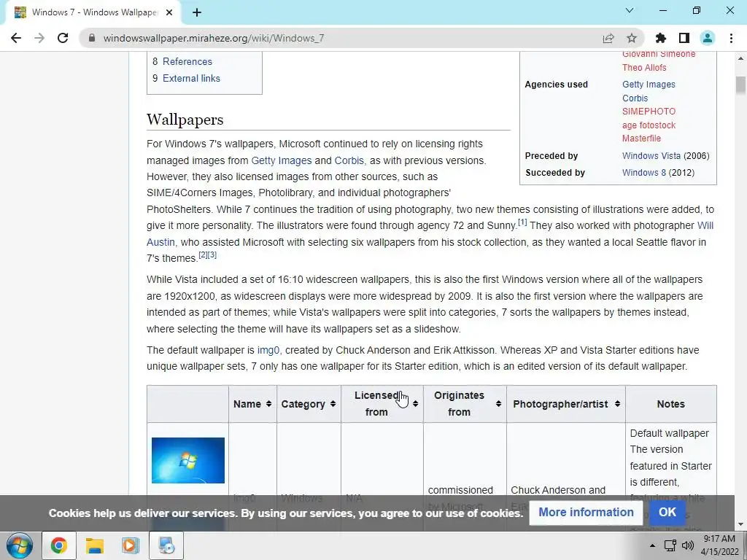Sort the table by Licensed from

382,404
